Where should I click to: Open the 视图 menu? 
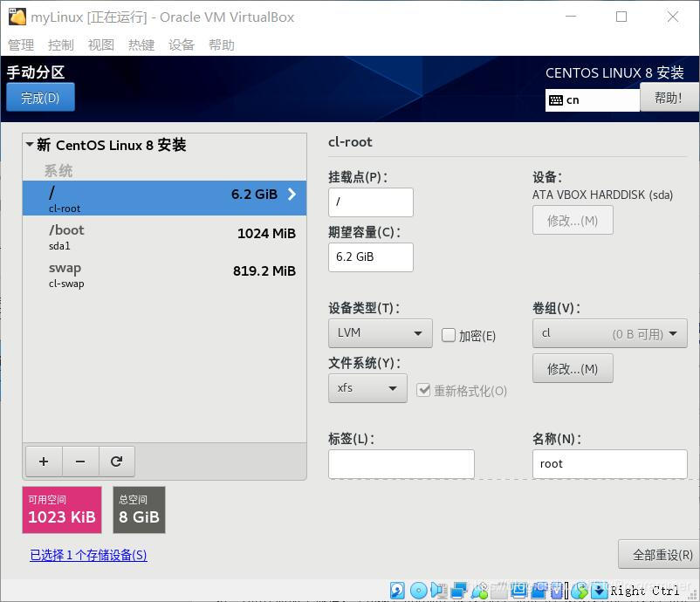pos(101,44)
